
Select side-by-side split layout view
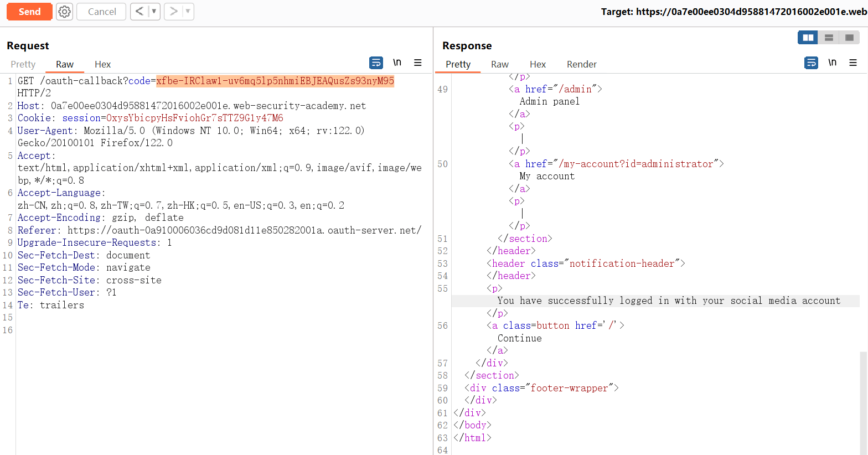(x=808, y=38)
